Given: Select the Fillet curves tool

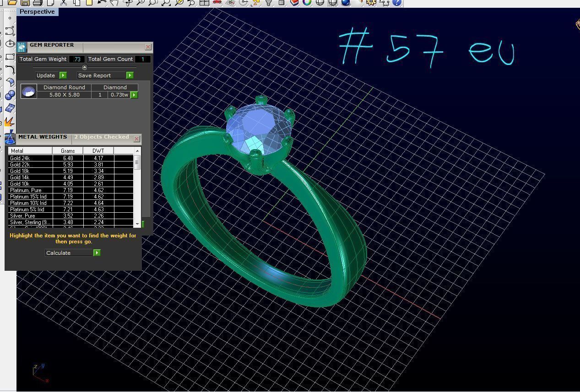Looking at the screenshot, I should tap(10, 70).
